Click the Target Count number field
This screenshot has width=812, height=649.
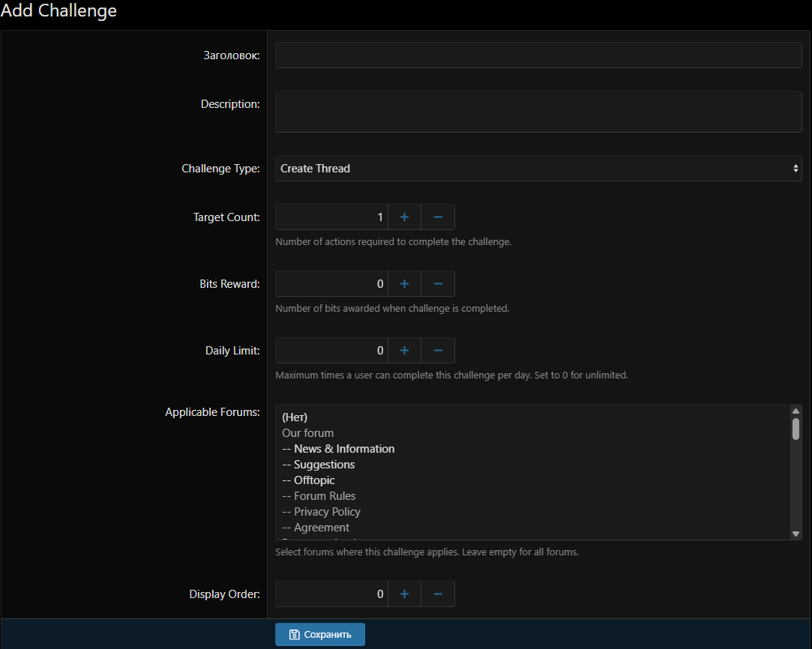[331, 217]
